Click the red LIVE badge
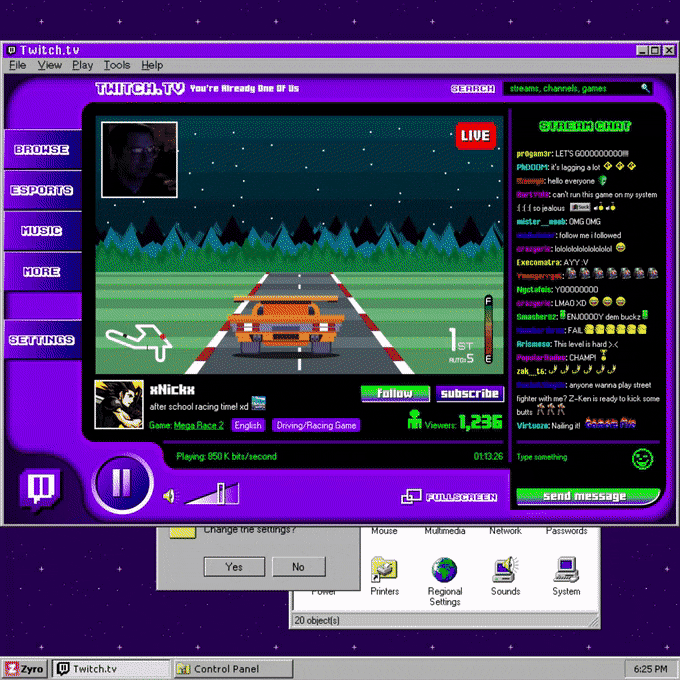Screen dimensions: 680x680 475,136
